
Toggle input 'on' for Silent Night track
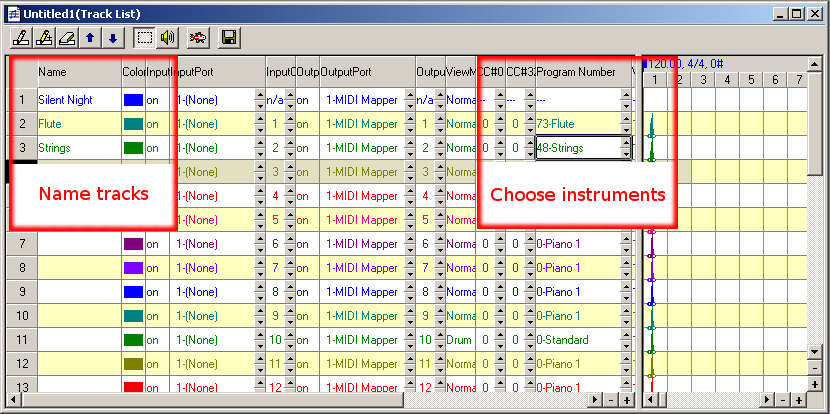[156, 100]
